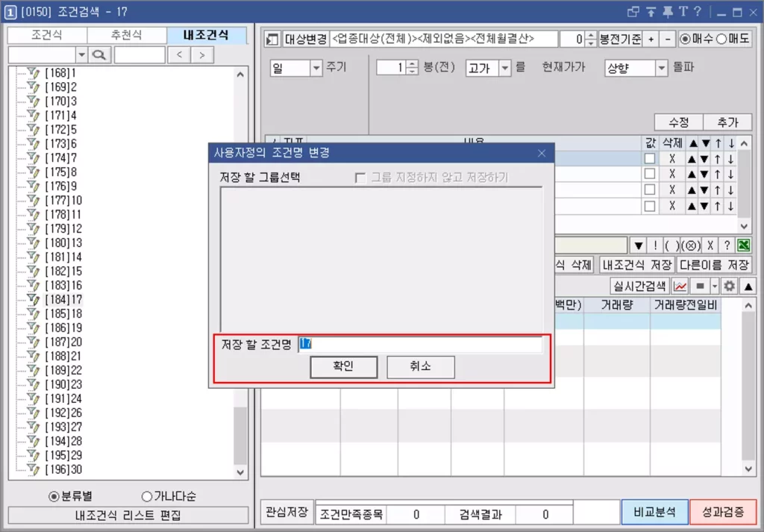This screenshot has width=764, height=532.
Task: Click the 다른이름 저장 button
Action: click(x=714, y=265)
